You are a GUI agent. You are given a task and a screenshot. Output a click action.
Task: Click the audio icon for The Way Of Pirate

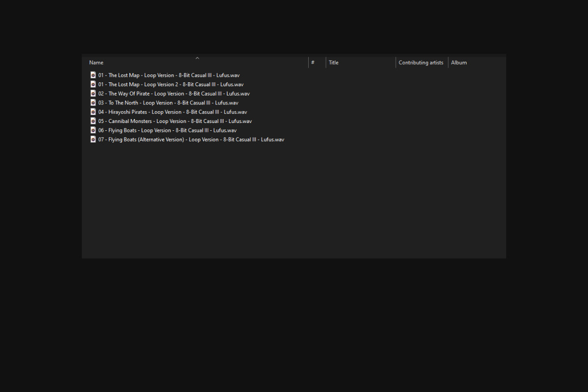click(93, 94)
